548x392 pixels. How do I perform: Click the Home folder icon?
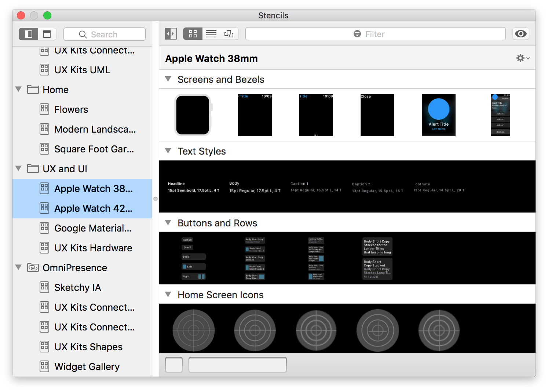pos(33,89)
